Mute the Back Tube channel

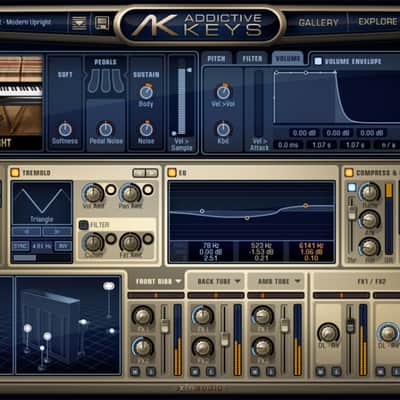pyautogui.click(x=195, y=371)
